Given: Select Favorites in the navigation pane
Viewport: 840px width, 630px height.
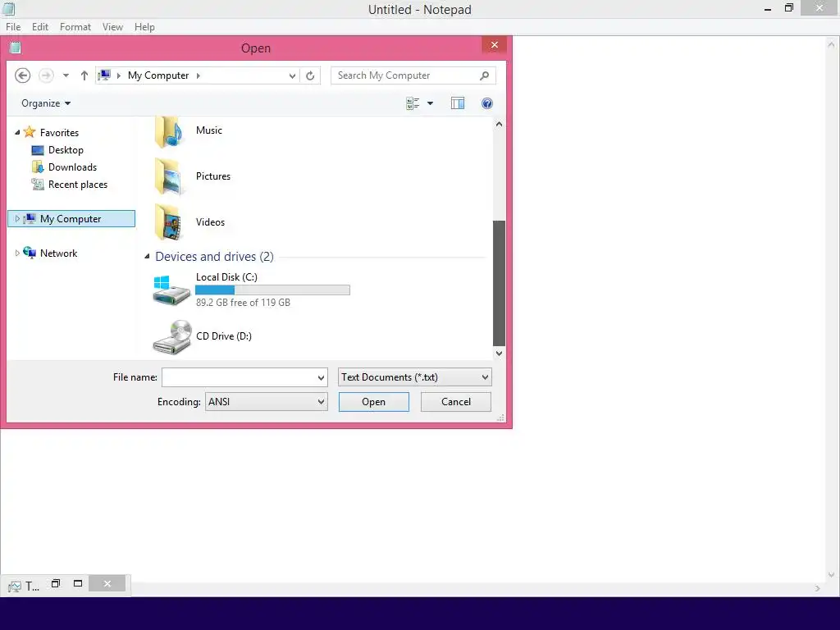Looking at the screenshot, I should [x=59, y=132].
